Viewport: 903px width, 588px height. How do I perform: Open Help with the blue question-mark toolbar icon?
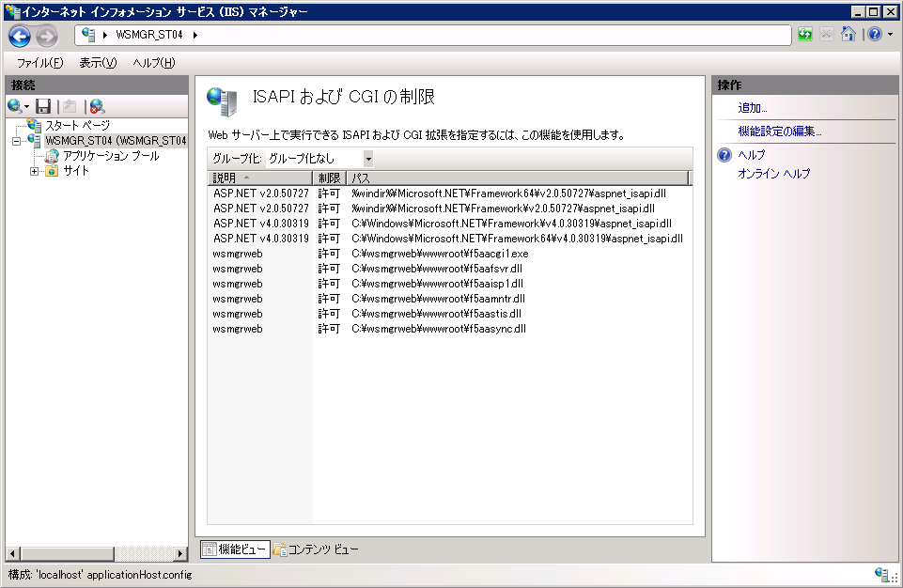(x=875, y=35)
